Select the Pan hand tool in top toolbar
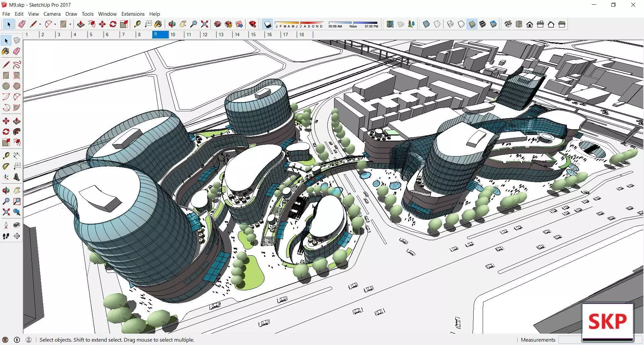This screenshot has height=345, width=644. click(183, 24)
